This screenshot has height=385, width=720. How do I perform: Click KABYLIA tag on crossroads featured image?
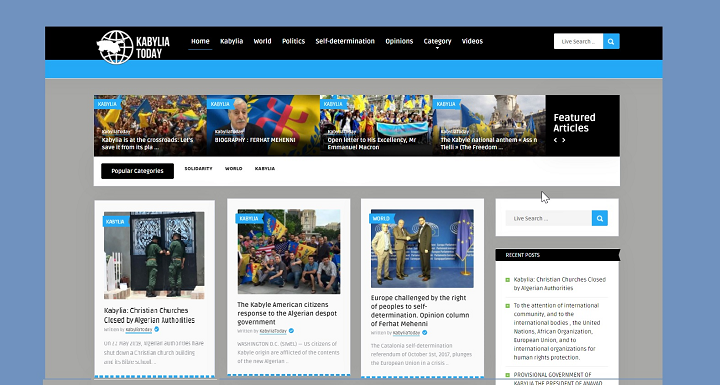click(107, 104)
